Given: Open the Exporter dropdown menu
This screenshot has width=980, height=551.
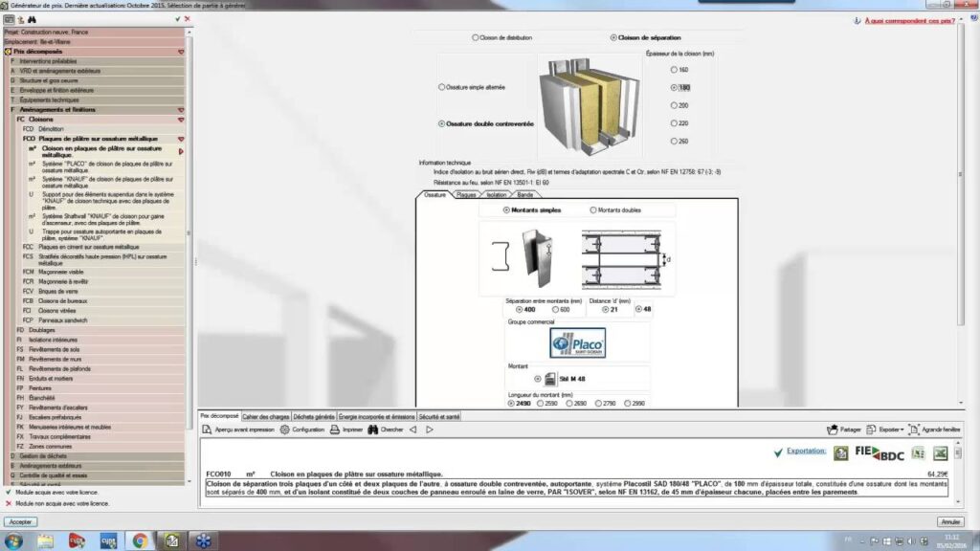Looking at the screenshot, I should (x=890, y=430).
